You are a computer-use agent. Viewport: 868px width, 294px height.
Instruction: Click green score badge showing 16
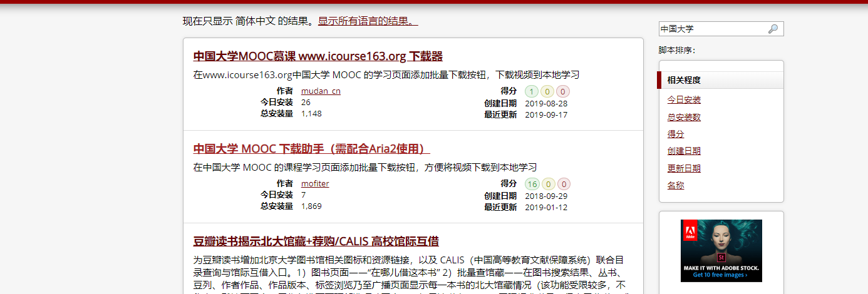(x=532, y=184)
